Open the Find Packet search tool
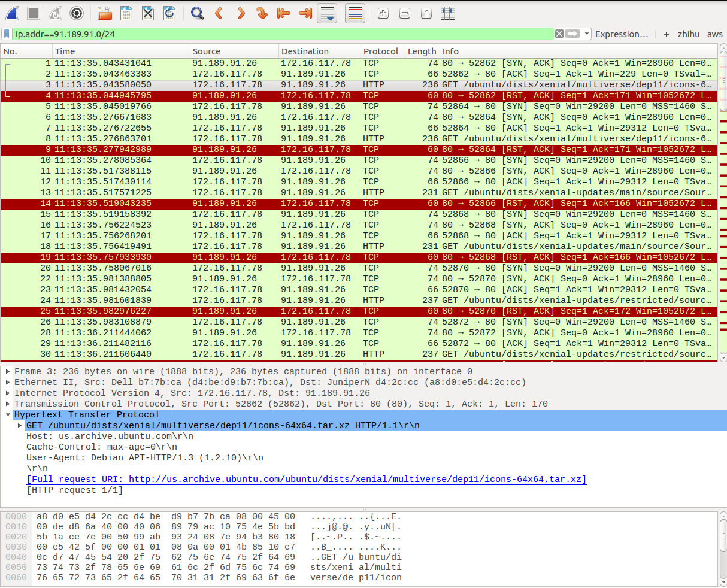727x588 pixels. (198, 13)
